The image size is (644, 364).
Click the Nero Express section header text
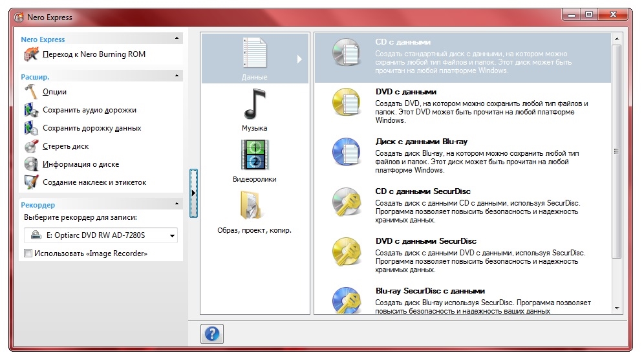point(43,39)
